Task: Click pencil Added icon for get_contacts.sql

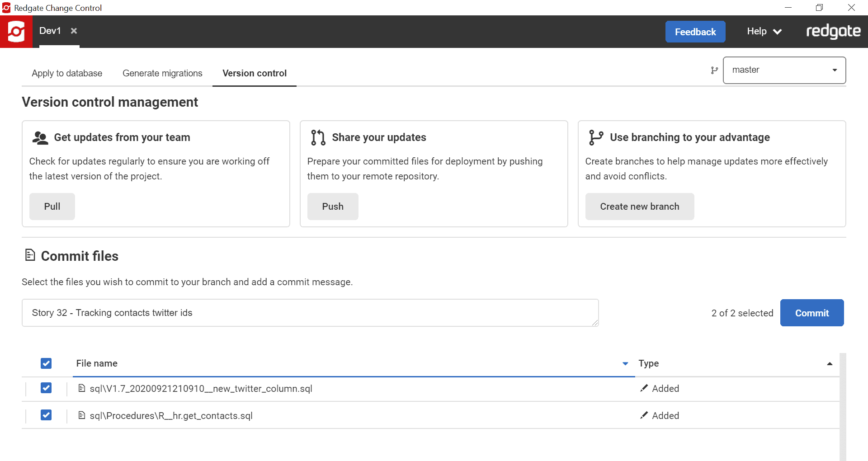Action: tap(644, 415)
